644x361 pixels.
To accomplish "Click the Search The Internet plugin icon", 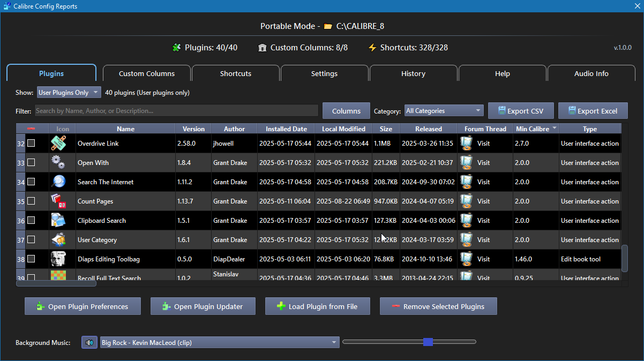I will click(58, 182).
